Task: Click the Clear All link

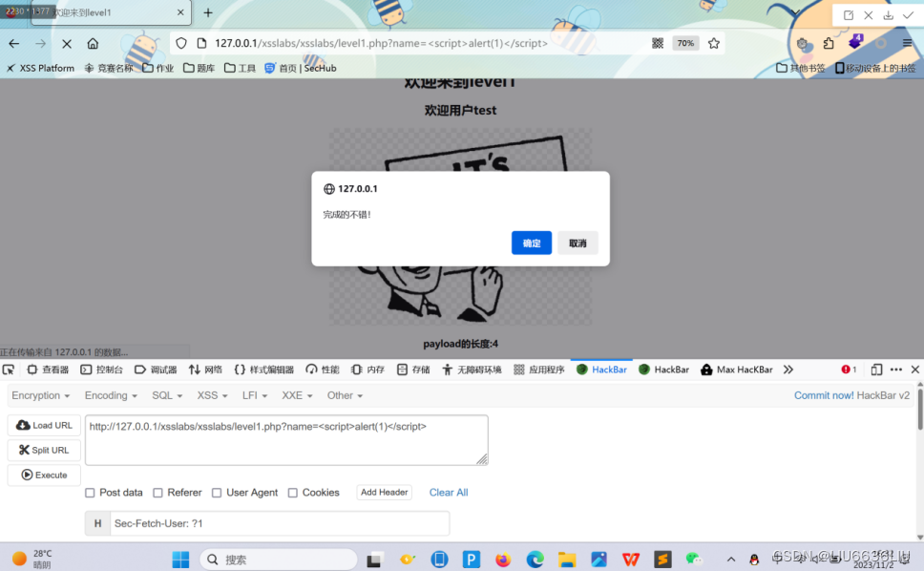Action: pos(449,492)
